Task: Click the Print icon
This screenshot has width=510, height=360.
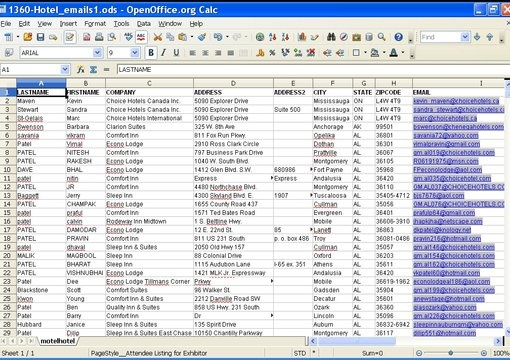Action: point(99,37)
